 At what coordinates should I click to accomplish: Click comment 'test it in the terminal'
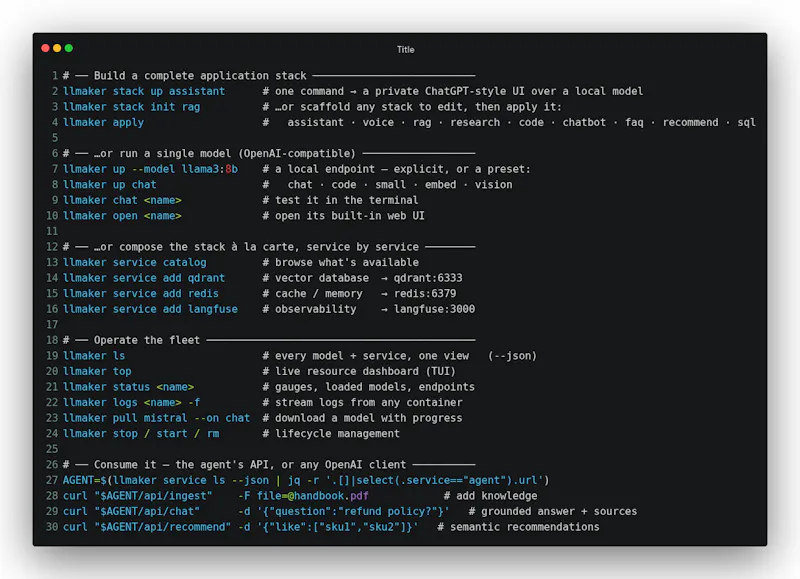click(341, 200)
